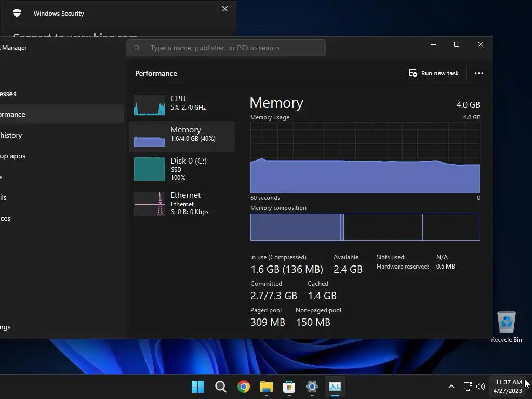Select the Memory performance entry

(x=182, y=137)
